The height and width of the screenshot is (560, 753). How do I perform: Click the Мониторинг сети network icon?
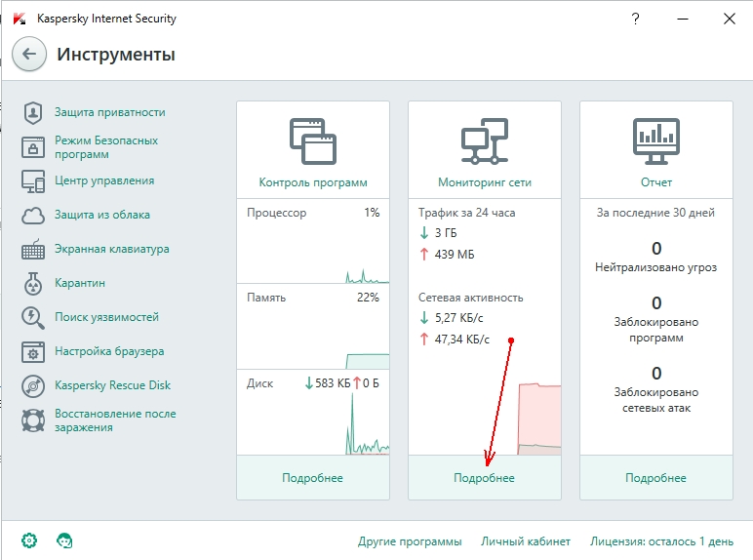point(484,140)
